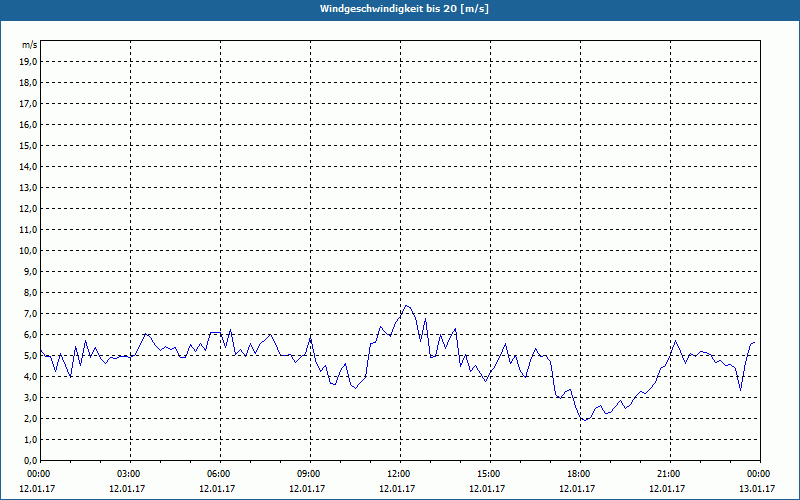Click the wind curve's lowest point just after 18:00
Image resolution: width=800 pixels, height=500 pixels.
coord(585,420)
